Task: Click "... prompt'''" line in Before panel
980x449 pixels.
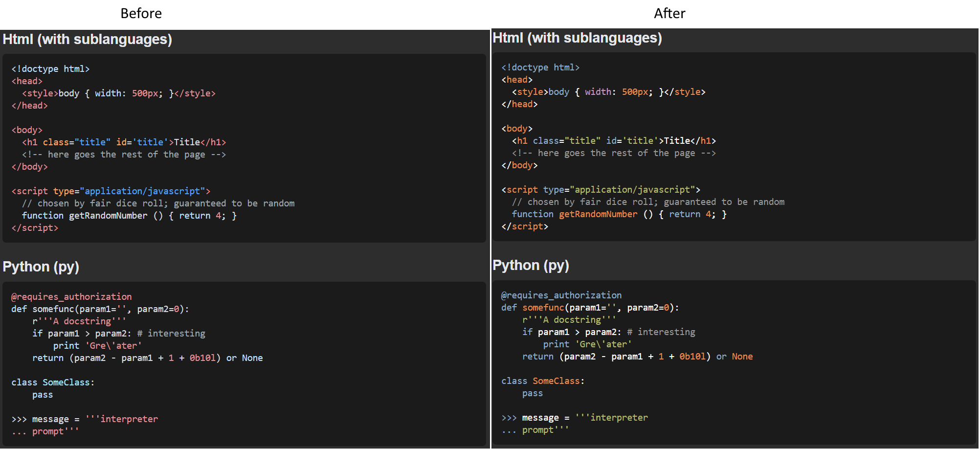Action: 45,431
